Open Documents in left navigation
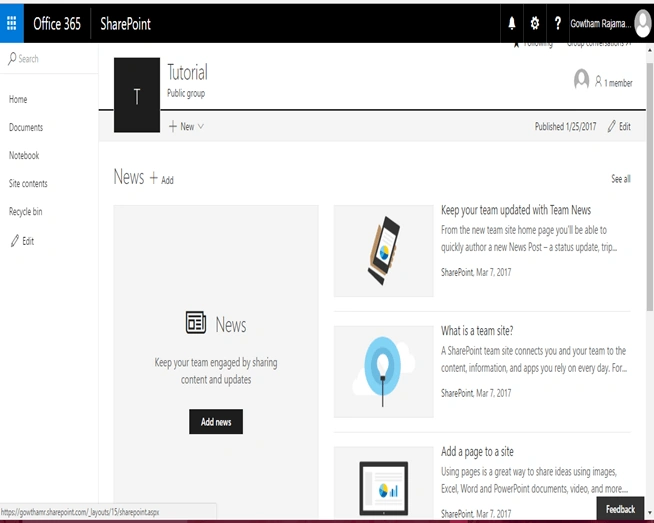This screenshot has height=523, width=654. 26,127
